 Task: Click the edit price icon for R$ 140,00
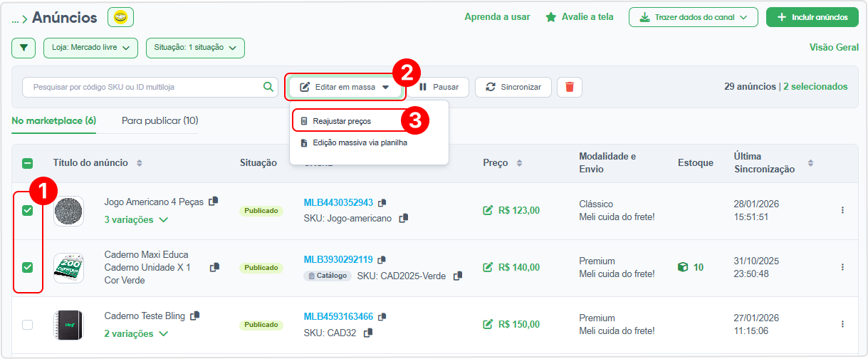pyautogui.click(x=488, y=267)
